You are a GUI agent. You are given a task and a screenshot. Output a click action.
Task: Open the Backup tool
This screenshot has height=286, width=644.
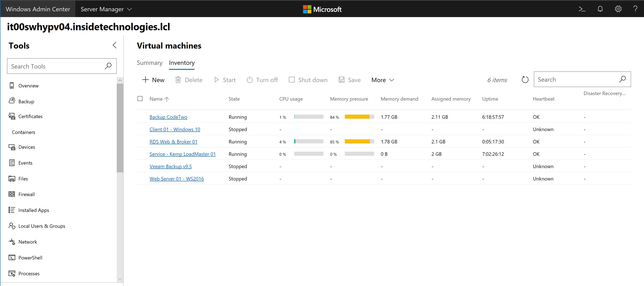(22, 101)
